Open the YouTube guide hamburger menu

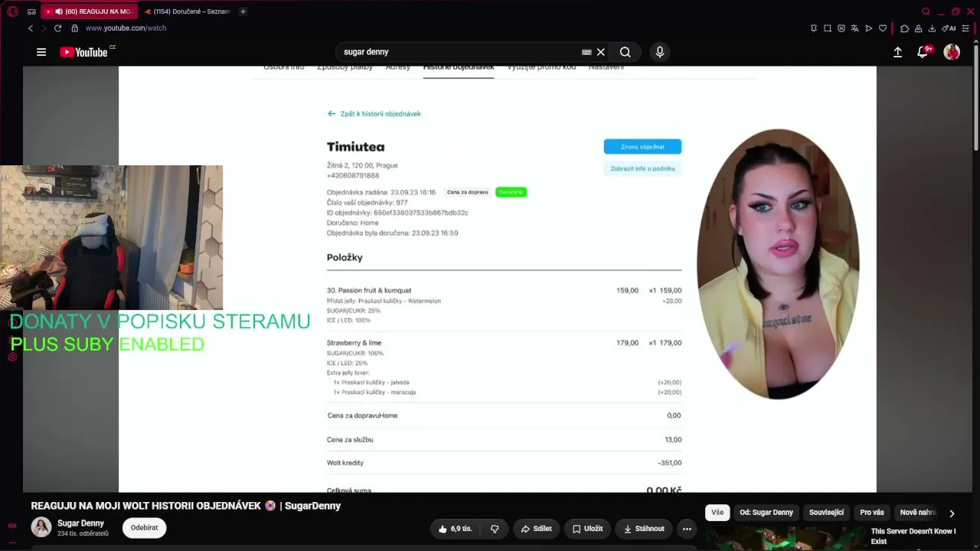pyautogui.click(x=41, y=52)
